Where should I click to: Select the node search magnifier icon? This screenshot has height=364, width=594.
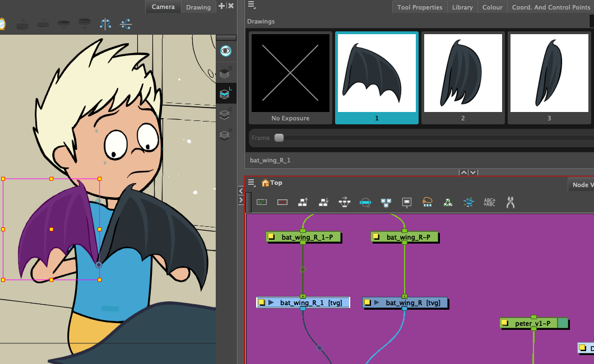point(365,202)
